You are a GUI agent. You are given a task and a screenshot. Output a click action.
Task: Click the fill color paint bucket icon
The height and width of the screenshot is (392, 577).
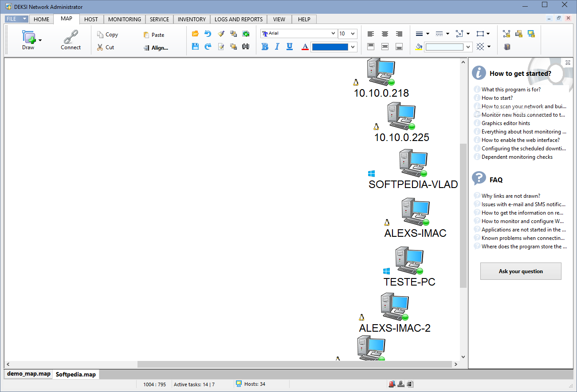click(x=419, y=47)
